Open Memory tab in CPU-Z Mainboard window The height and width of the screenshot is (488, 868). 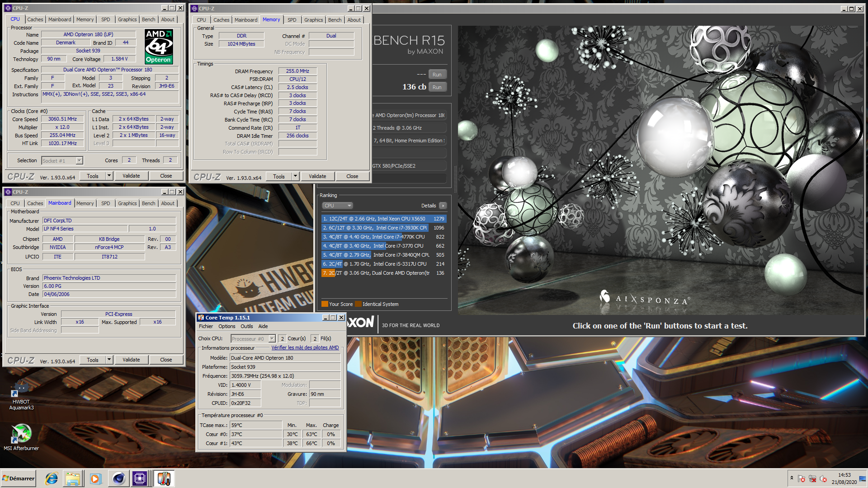85,203
